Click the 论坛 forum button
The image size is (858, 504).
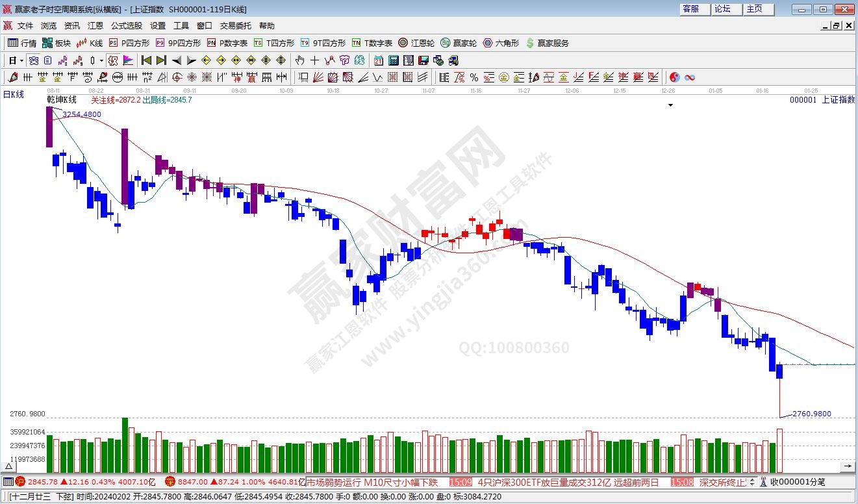[722, 9]
